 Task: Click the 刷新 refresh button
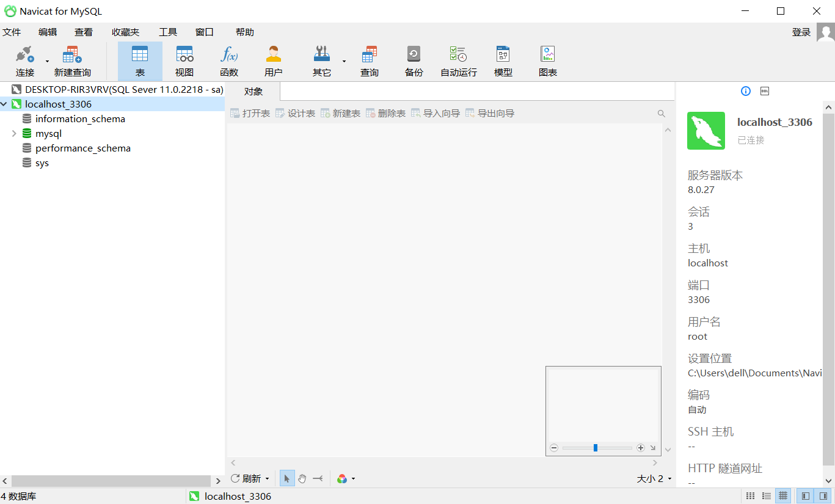pos(246,479)
